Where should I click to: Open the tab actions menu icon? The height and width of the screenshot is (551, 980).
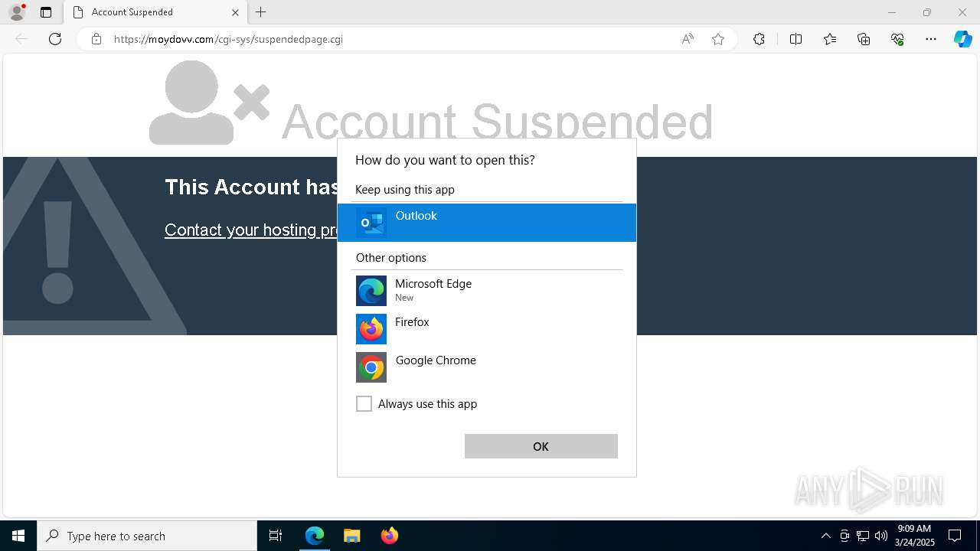click(x=46, y=12)
